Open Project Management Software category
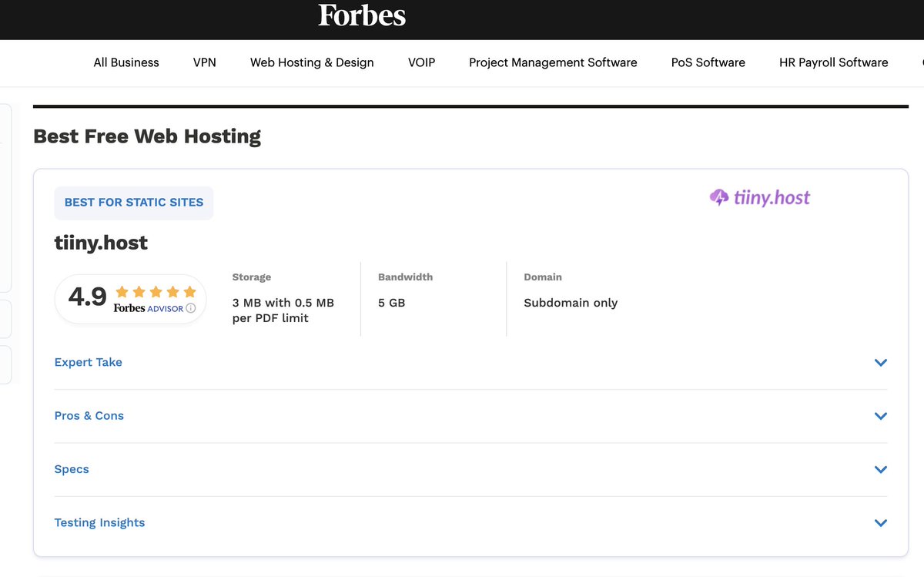Screen dimensions: 924x577 click(553, 62)
